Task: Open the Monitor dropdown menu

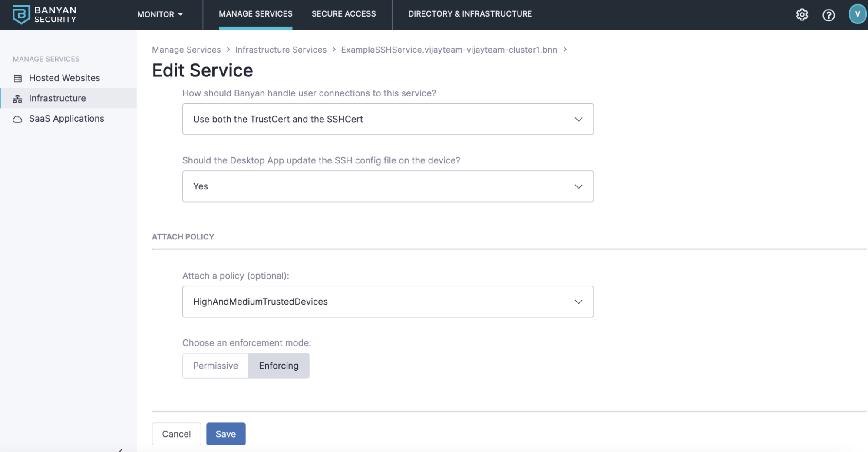Action: tap(160, 14)
